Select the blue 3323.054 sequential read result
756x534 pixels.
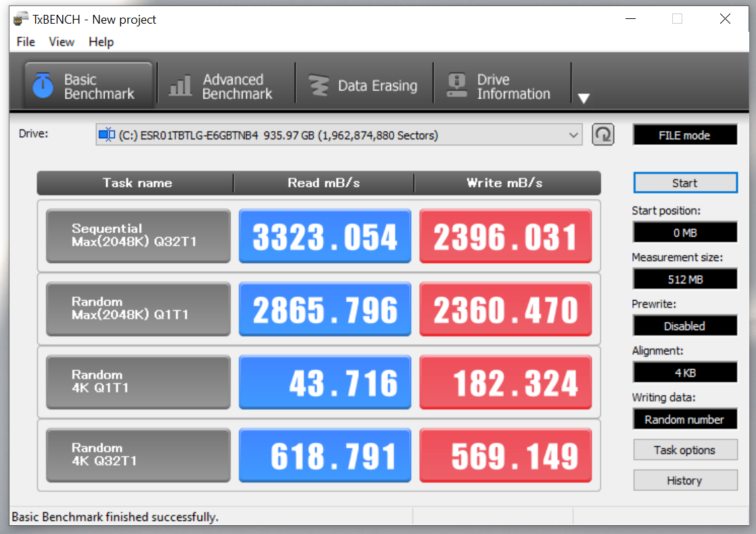click(x=325, y=236)
